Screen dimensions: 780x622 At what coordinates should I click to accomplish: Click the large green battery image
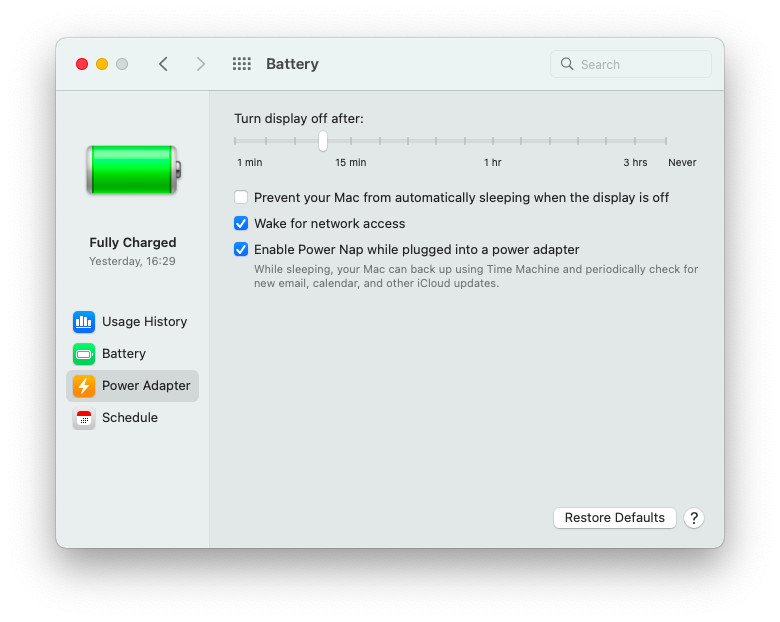pos(133,170)
